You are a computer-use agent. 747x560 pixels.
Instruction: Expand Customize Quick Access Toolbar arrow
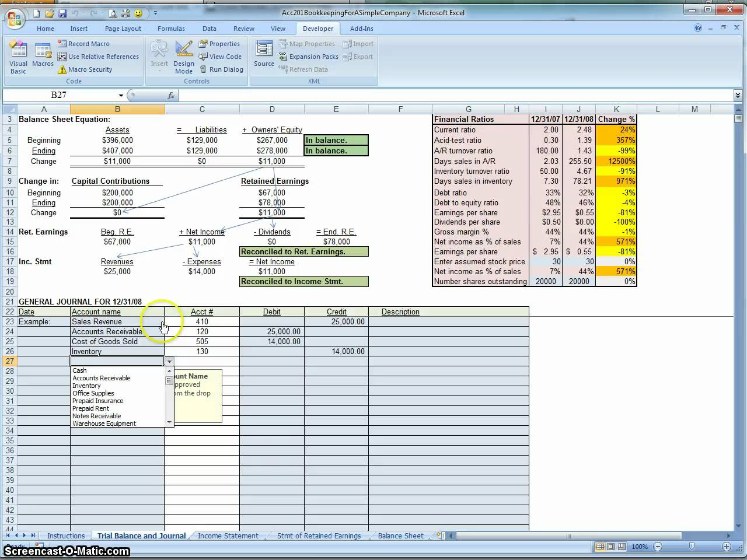coord(156,13)
